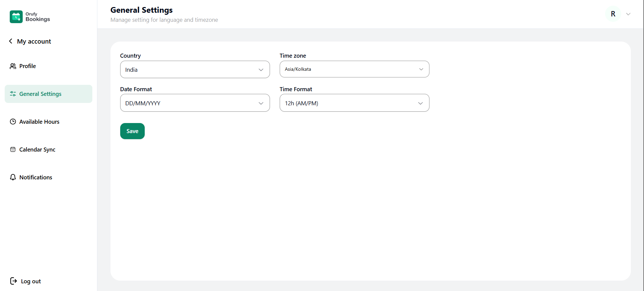Click the General Settings page heading
The width and height of the screenshot is (644, 291).
pyautogui.click(x=141, y=10)
